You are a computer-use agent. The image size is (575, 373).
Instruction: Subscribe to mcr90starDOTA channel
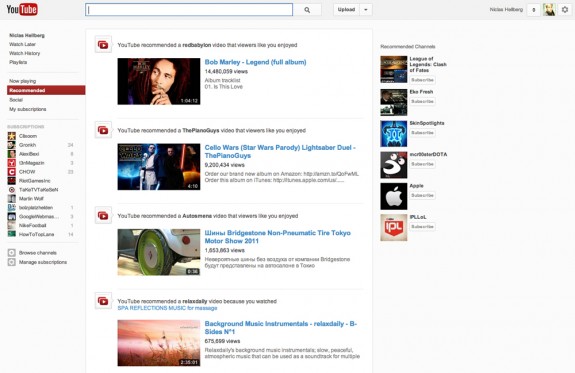click(422, 164)
